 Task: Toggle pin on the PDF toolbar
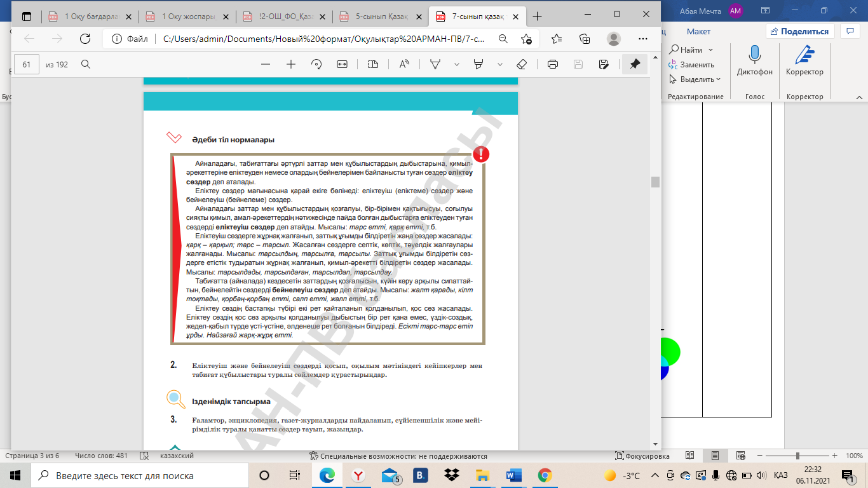point(635,64)
